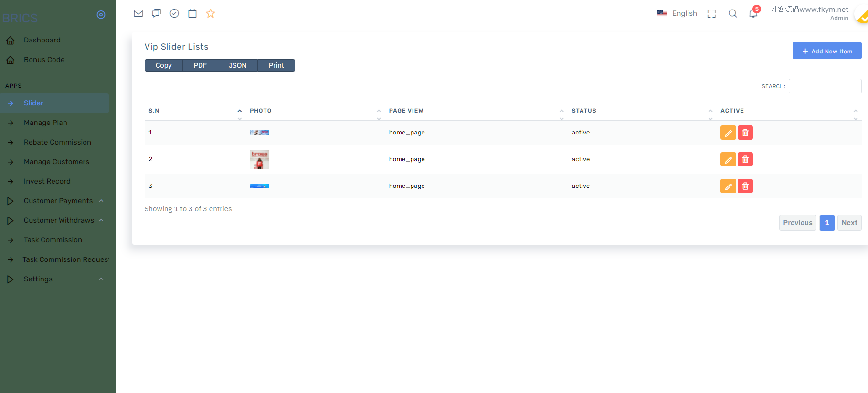Open the chat messages icon
The width and height of the screenshot is (868, 393).
[x=156, y=13]
